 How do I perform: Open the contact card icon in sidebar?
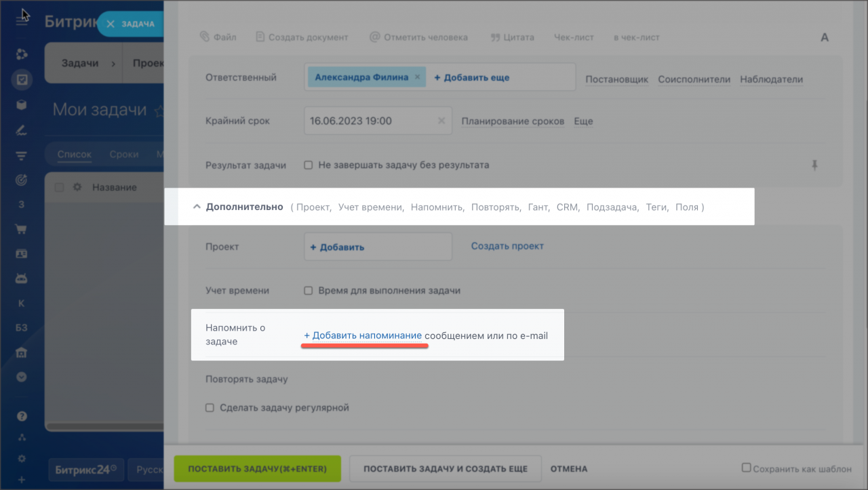point(22,253)
